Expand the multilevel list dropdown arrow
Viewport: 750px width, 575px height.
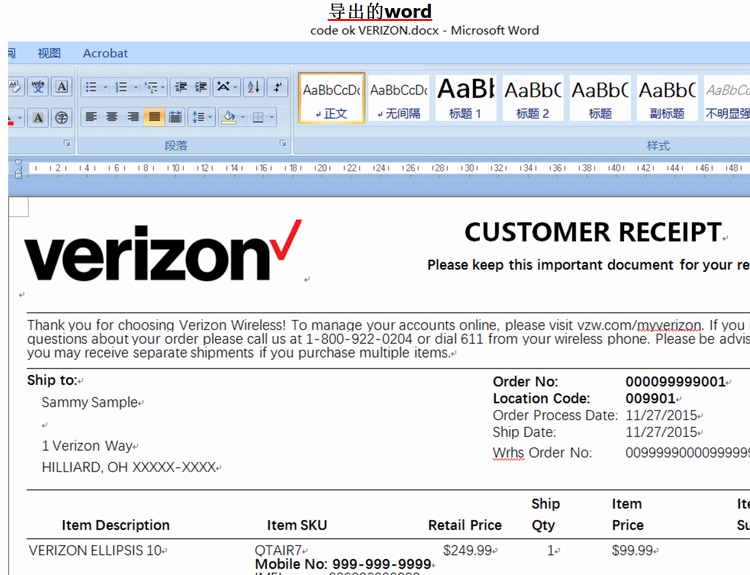pyautogui.click(x=163, y=87)
